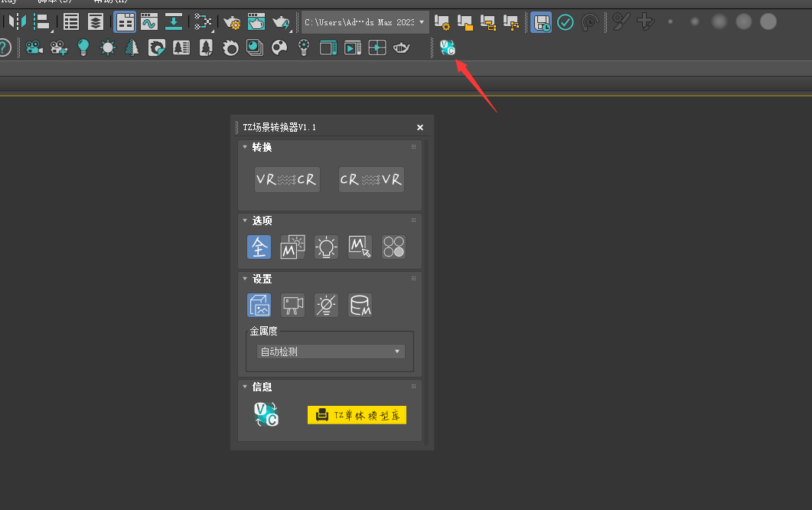This screenshot has width=812, height=510.
Task: Toggle the materials-and-lights option button
Action: pyautogui.click(x=292, y=247)
